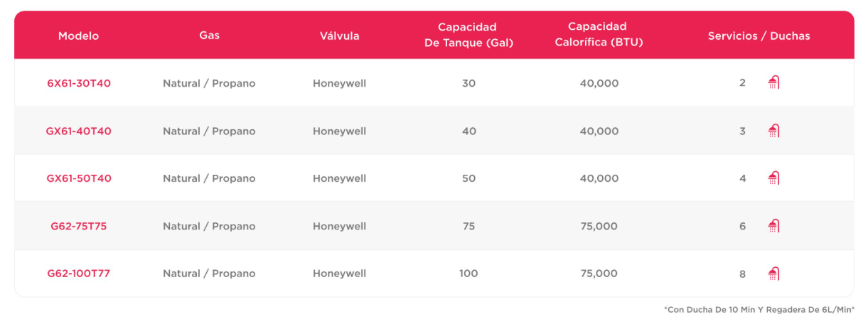Click the shower icon in the G62-100T77 row
Viewport: 868px width, 329px height.
pos(773,274)
